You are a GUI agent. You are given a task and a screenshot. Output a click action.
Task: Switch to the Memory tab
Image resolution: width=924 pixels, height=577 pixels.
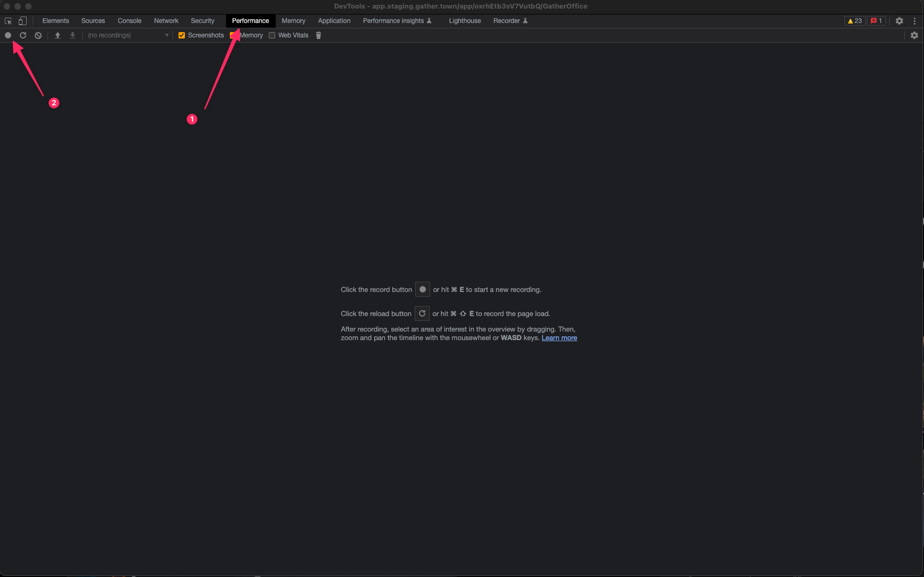point(293,21)
